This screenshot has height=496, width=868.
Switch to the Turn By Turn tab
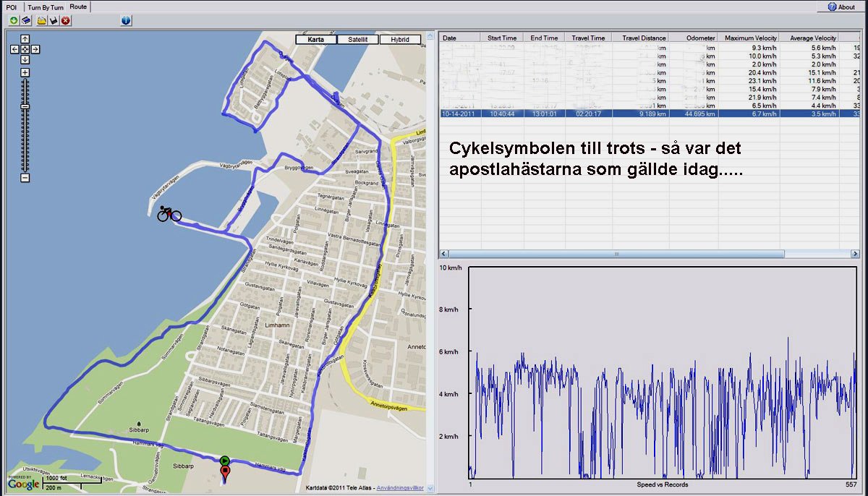[x=46, y=7]
